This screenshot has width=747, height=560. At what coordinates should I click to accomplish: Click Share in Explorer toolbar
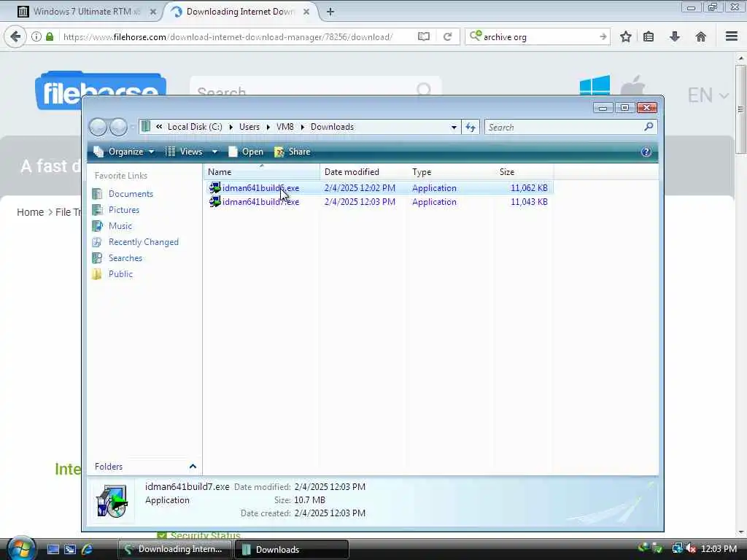pyautogui.click(x=293, y=152)
